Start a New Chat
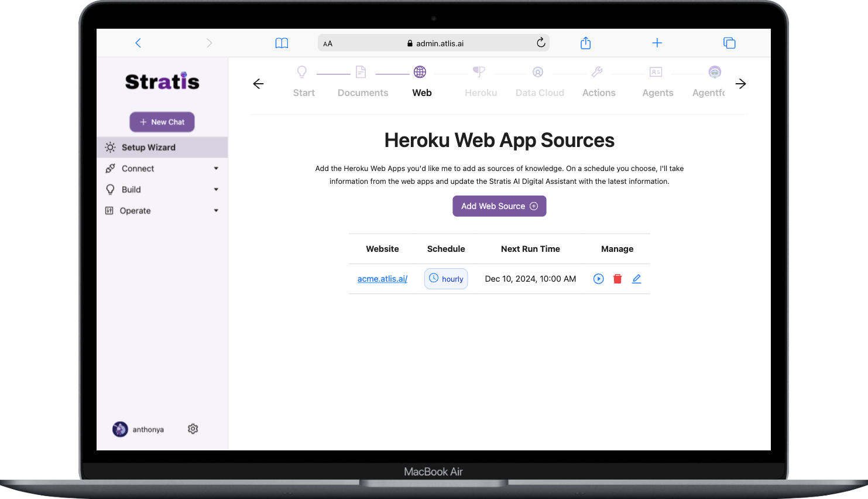Screen dimensions: 868x499 (162, 122)
